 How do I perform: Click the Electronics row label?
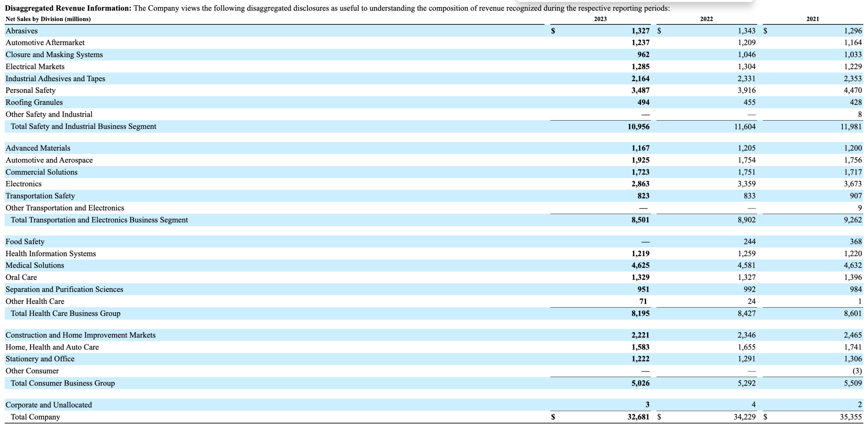(x=23, y=184)
